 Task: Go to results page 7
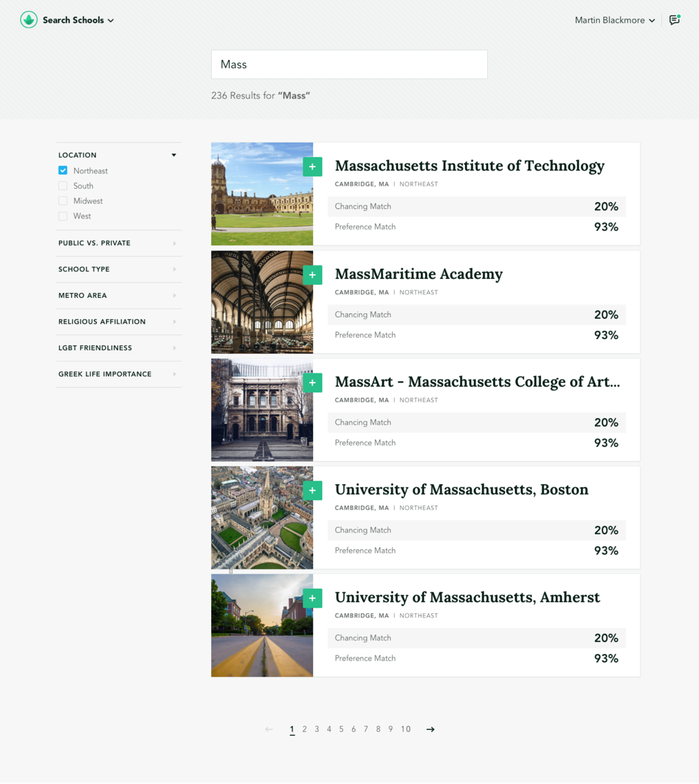366,729
